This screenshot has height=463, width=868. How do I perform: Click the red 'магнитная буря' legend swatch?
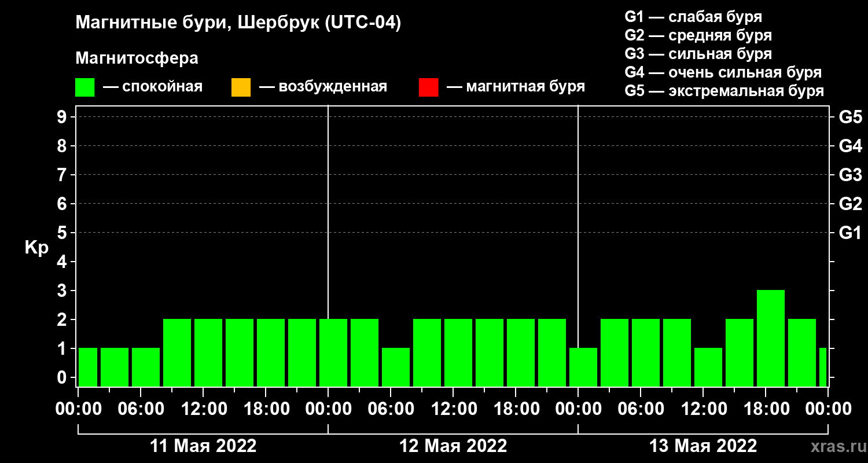coord(428,87)
